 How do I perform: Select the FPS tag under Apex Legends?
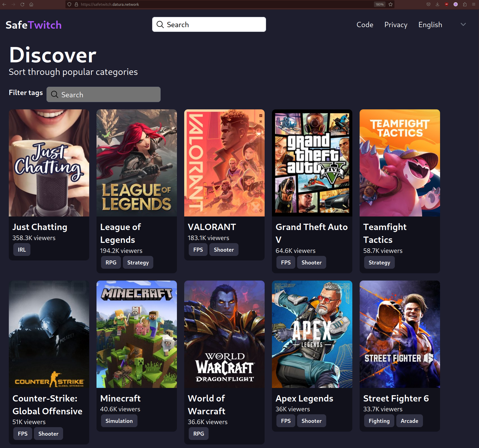[286, 421]
